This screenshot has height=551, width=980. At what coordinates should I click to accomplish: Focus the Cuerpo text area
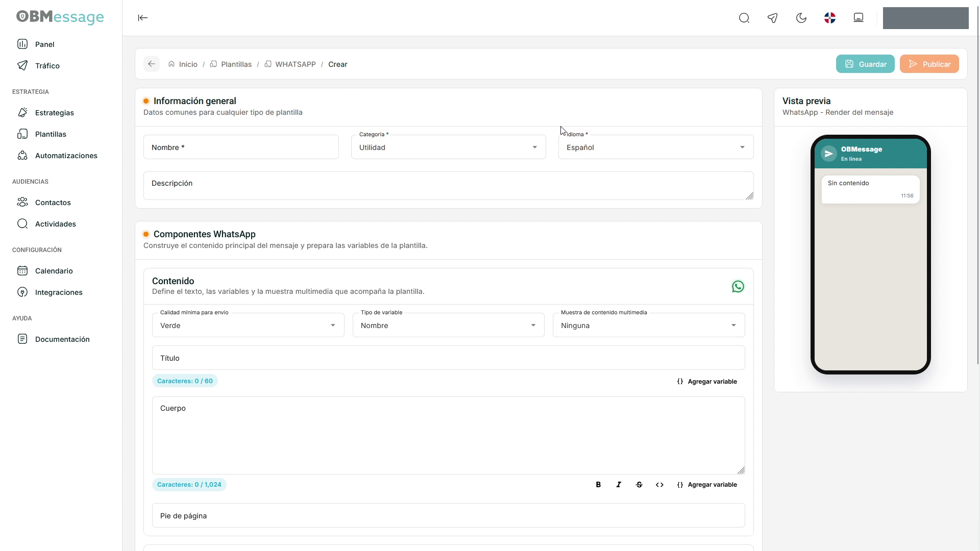[448, 436]
